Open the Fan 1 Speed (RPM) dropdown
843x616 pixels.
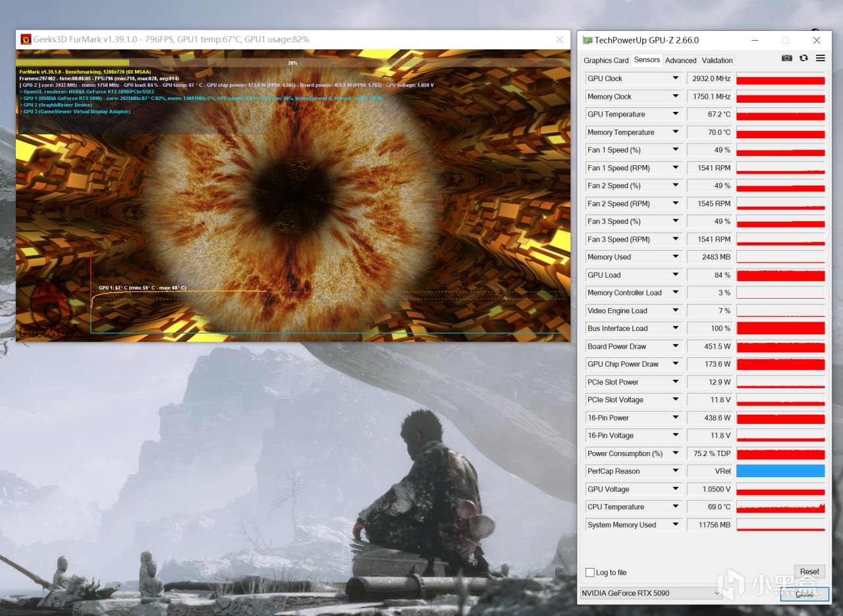675,168
